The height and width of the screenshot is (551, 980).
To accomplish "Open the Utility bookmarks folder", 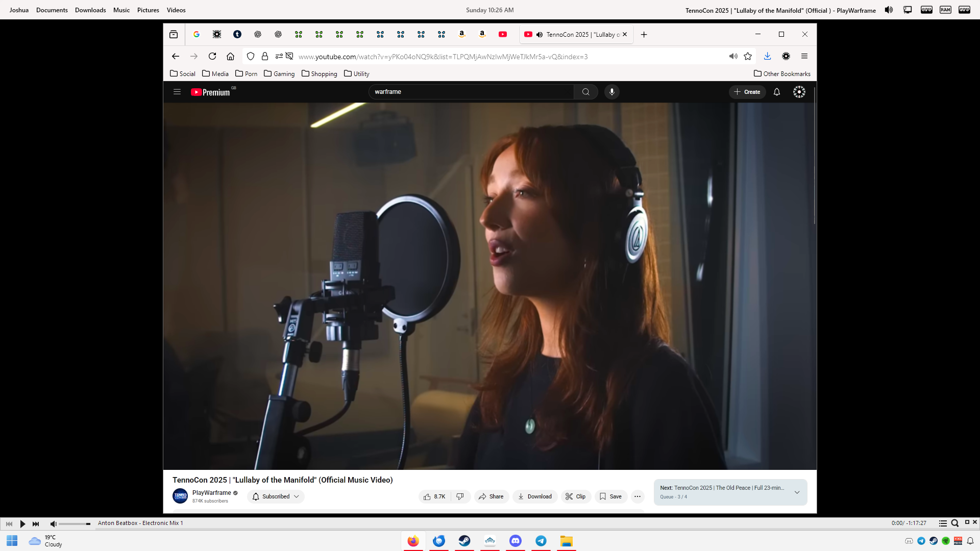I will (357, 73).
